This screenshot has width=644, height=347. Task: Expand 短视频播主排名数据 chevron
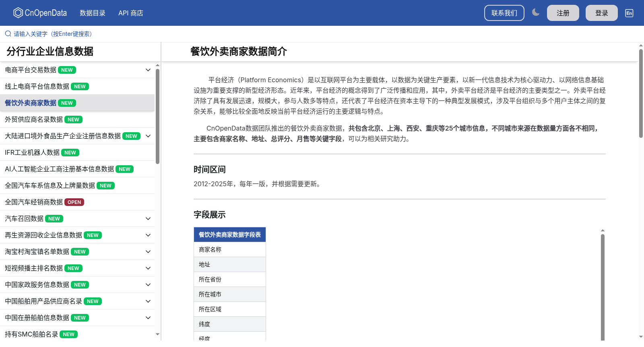coord(148,268)
